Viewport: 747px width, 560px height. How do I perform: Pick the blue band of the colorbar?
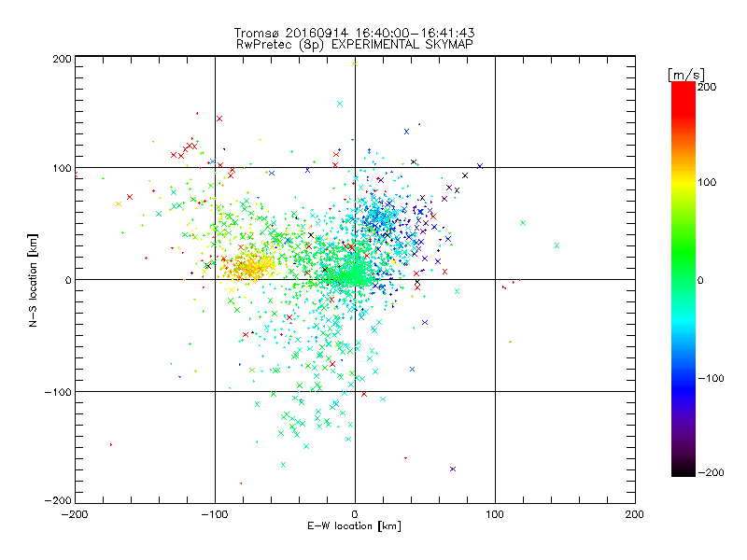click(x=683, y=373)
